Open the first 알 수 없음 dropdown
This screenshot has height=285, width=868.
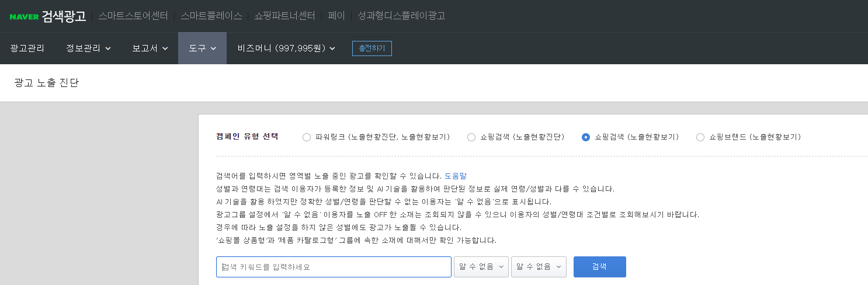pos(481,267)
